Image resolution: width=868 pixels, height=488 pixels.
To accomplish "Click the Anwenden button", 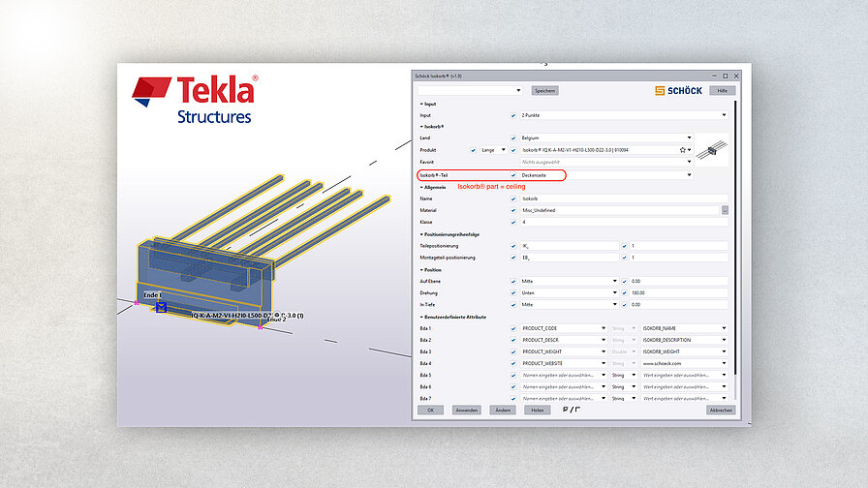I will point(467,410).
